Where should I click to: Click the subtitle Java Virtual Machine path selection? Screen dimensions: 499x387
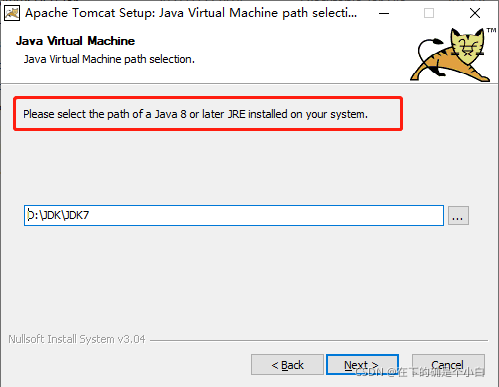(109, 59)
